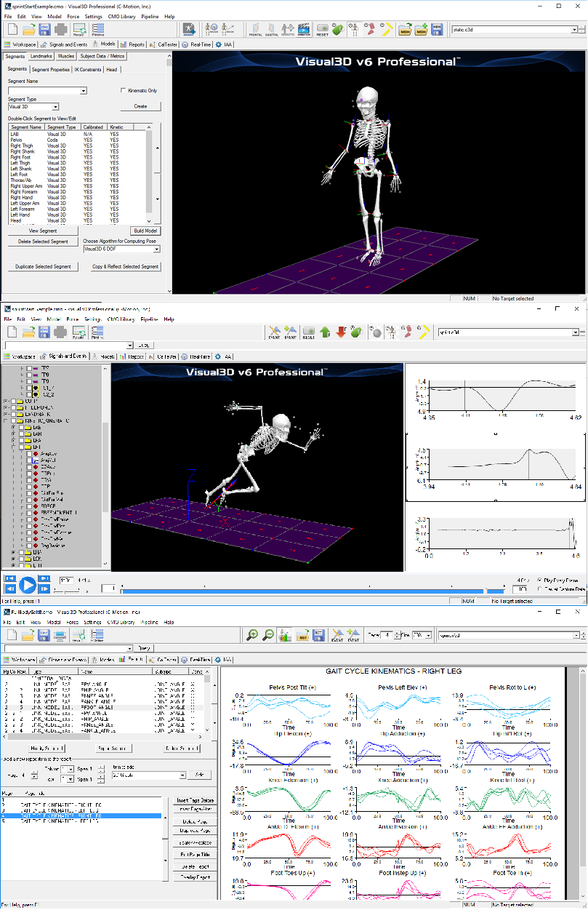The height and width of the screenshot is (910, 588).
Task: Click Copy & Reflect Selected Segment button
Action: 125,267
